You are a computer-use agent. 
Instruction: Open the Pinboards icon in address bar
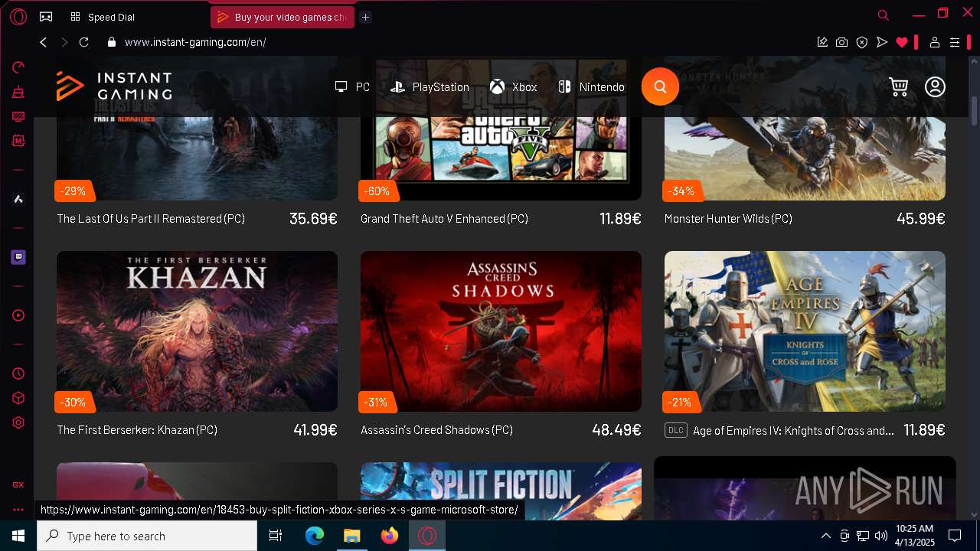click(x=822, y=42)
